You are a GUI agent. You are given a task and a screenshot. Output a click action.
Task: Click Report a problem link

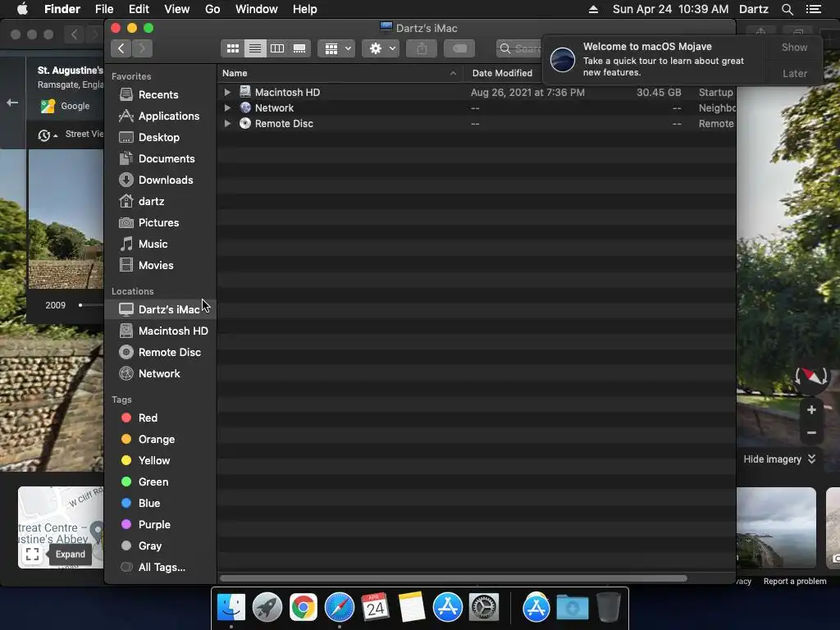point(794,582)
